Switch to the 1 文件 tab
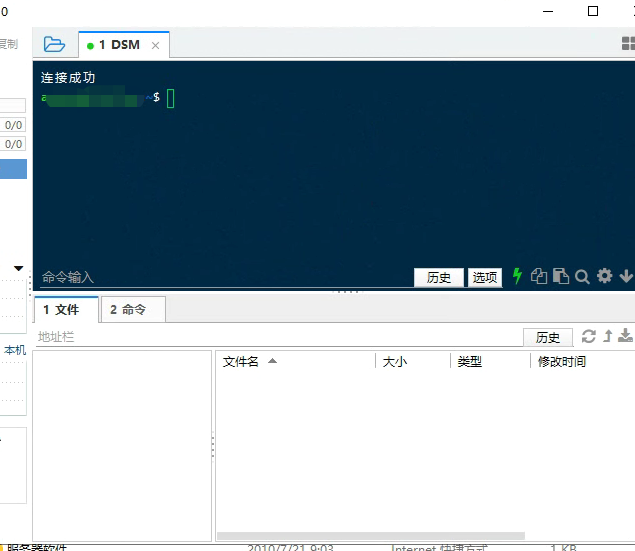The width and height of the screenshot is (635, 551). coord(66,310)
